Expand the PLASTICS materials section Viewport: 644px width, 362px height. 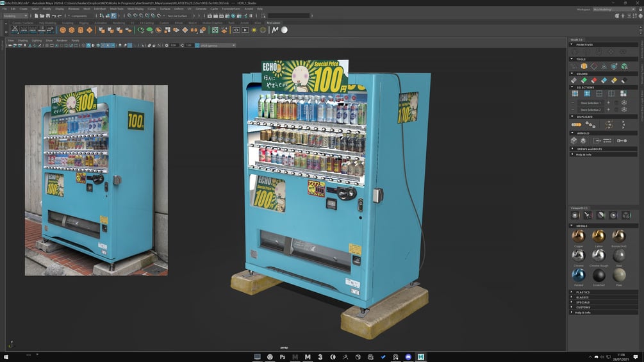pos(582,292)
